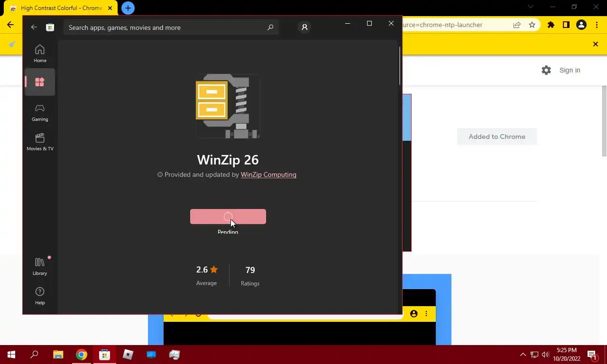Click the Microsoft Store logo icon

pos(50,27)
